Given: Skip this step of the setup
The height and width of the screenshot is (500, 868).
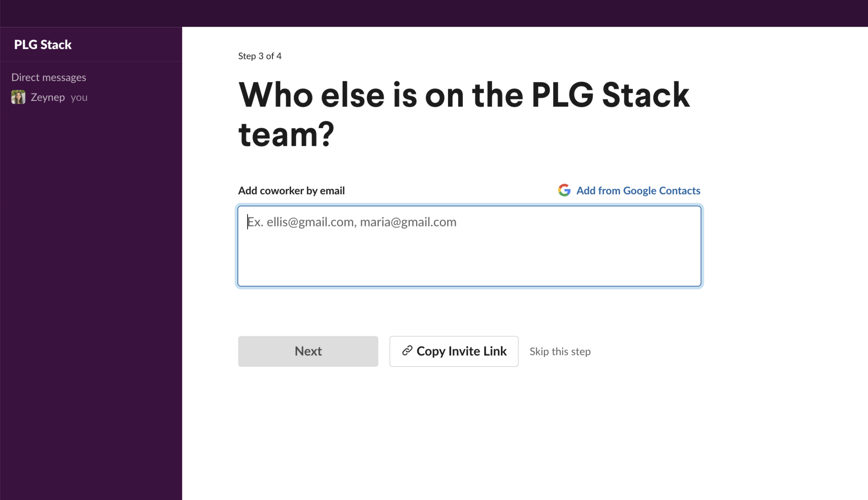Looking at the screenshot, I should pyautogui.click(x=560, y=352).
